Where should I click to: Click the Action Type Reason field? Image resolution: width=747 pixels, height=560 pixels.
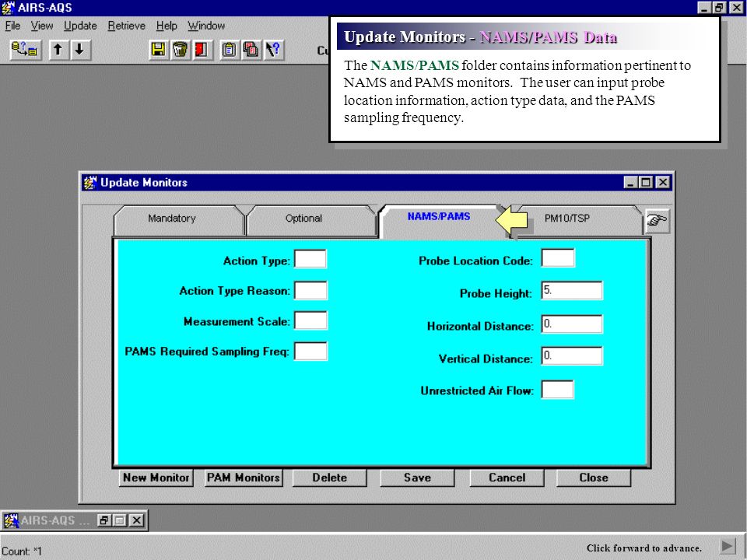(310, 290)
